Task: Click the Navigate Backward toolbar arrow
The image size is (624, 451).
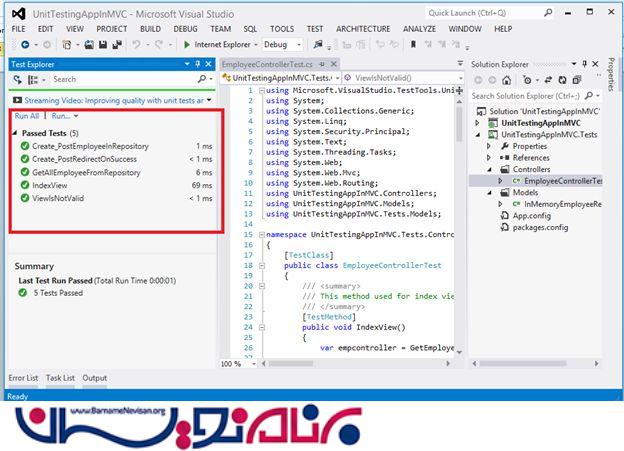Action: tap(25, 45)
